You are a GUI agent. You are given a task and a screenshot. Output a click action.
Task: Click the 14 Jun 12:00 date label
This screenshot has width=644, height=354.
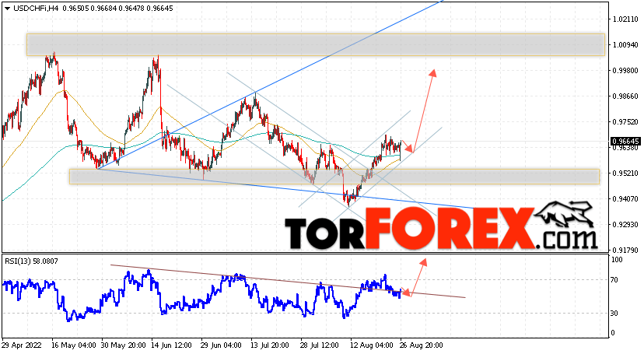coord(173,345)
